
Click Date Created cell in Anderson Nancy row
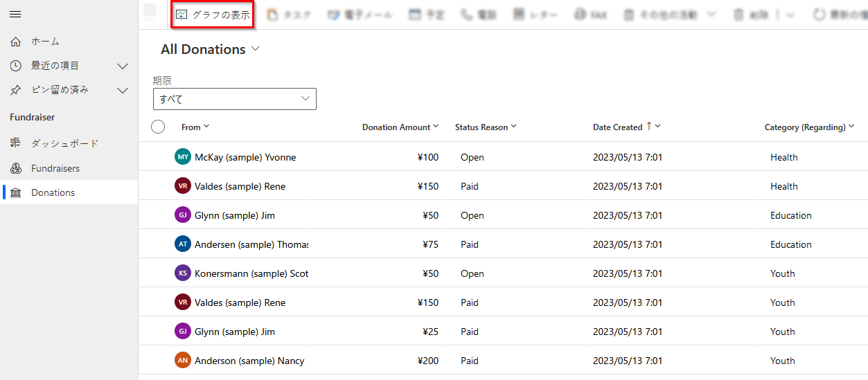628,361
